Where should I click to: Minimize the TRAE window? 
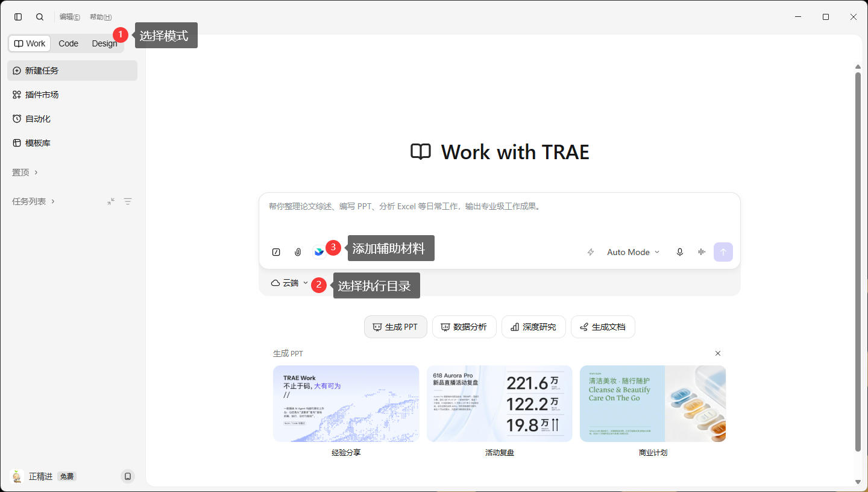pos(798,17)
